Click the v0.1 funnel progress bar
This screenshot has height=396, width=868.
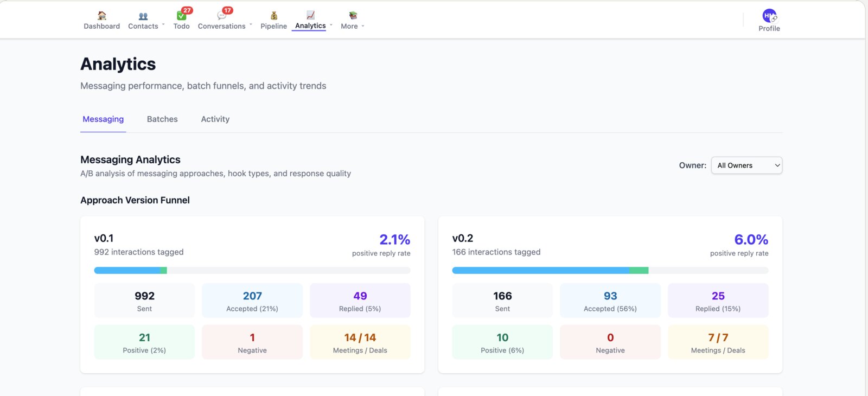252,270
